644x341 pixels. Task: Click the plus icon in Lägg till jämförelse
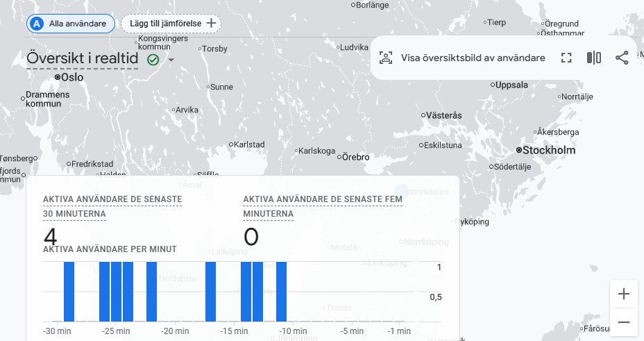click(x=212, y=24)
